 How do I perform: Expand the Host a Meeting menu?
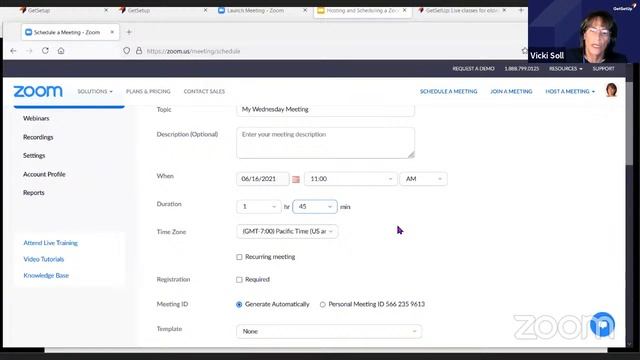point(570,91)
